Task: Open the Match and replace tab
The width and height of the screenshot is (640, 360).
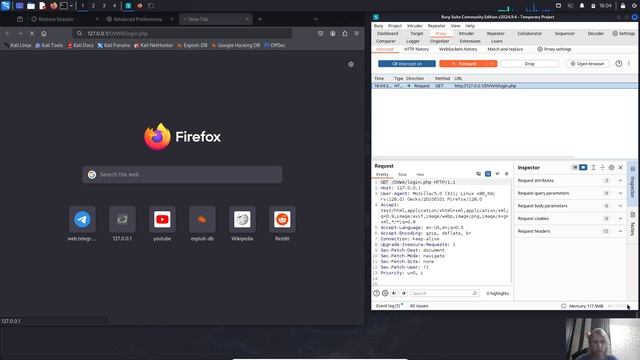Action: (x=505, y=49)
